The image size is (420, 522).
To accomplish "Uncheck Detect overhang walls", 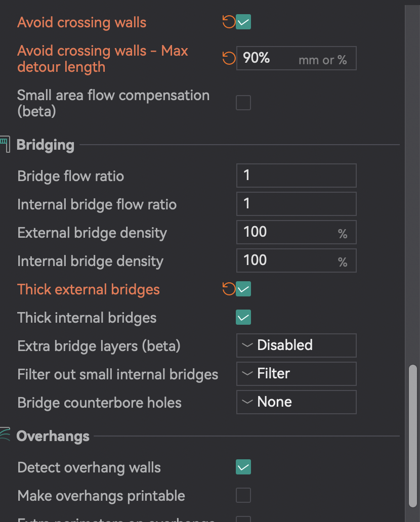I will [x=243, y=467].
